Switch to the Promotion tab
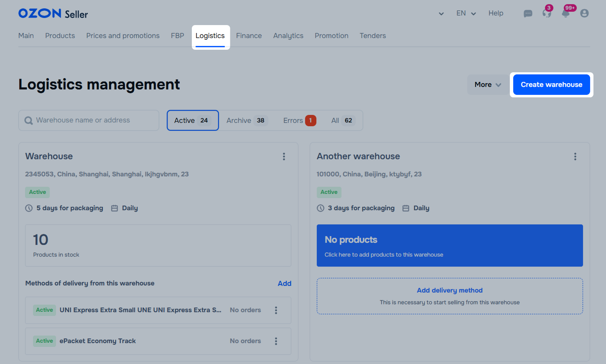The image size is (606, 364). (x=331, y=36)
